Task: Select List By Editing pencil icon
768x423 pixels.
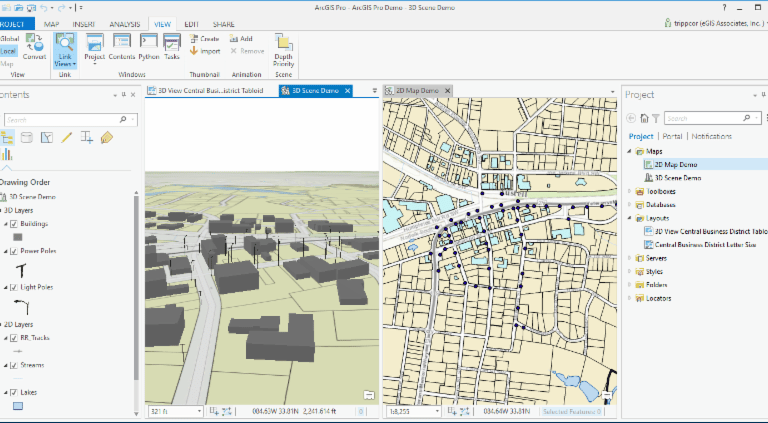Action: [66, 137]
